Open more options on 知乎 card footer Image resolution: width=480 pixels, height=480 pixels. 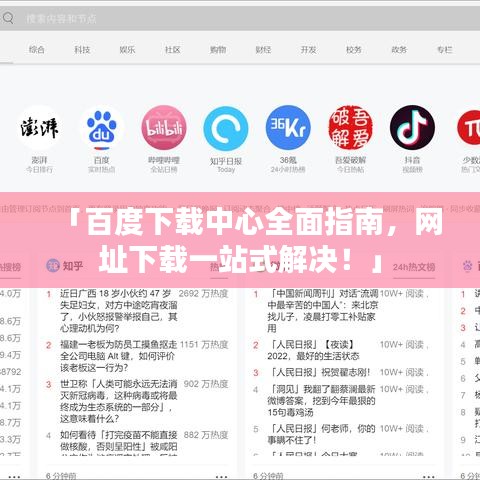(222, 476)
